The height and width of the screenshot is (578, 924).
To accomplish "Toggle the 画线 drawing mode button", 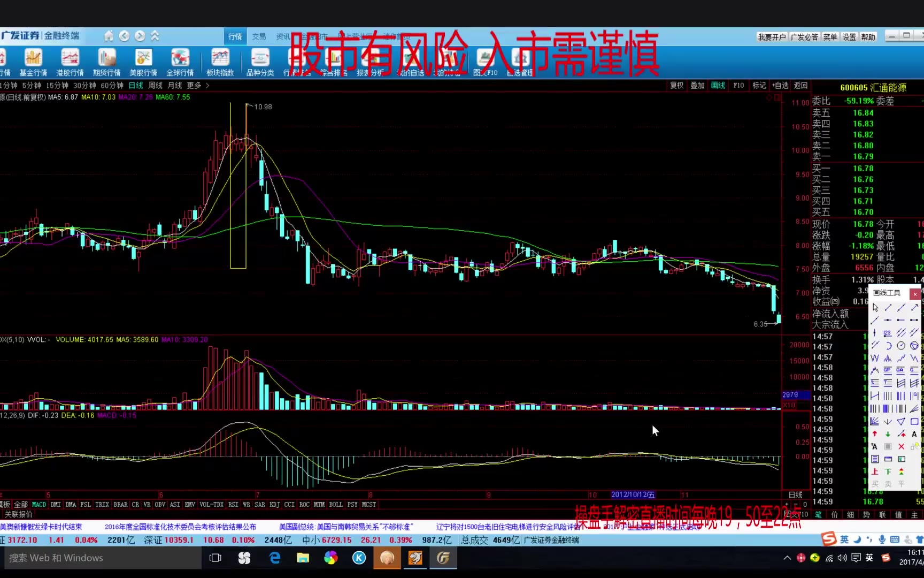I will coord(718,86).
